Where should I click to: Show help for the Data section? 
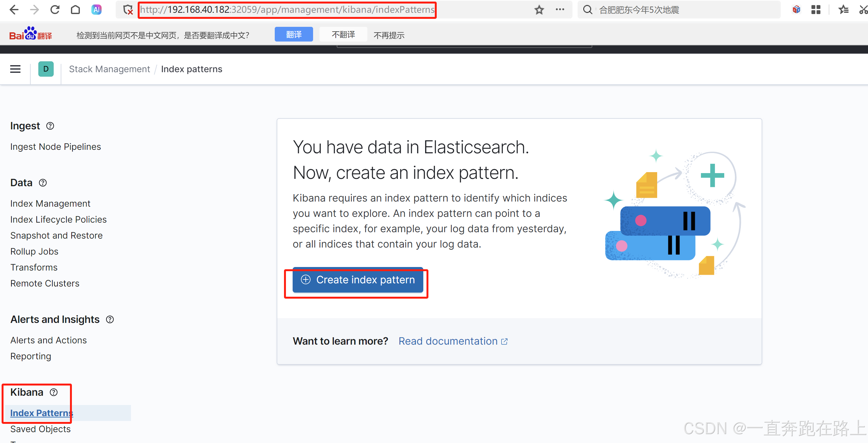[x=43, y=183]
